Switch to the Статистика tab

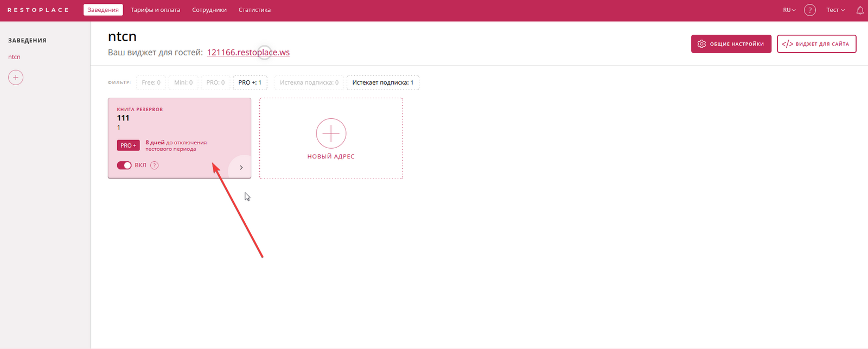254,10
